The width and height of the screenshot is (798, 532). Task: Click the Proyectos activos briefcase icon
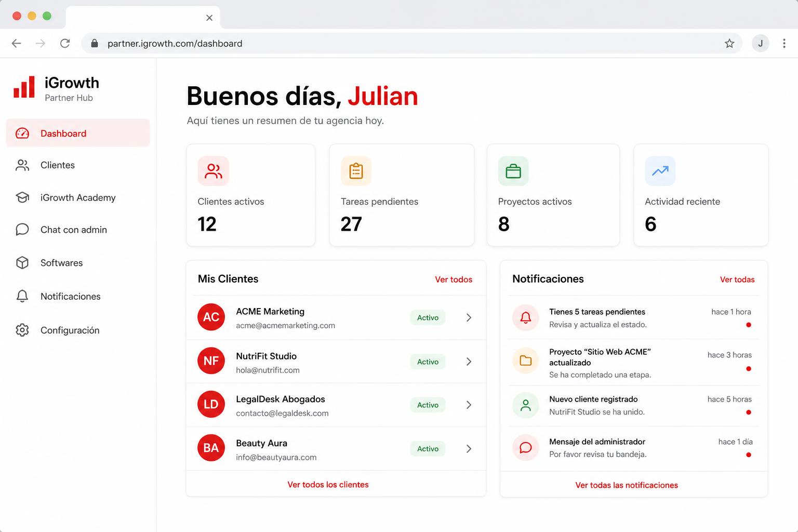click(x=513, y=171)
